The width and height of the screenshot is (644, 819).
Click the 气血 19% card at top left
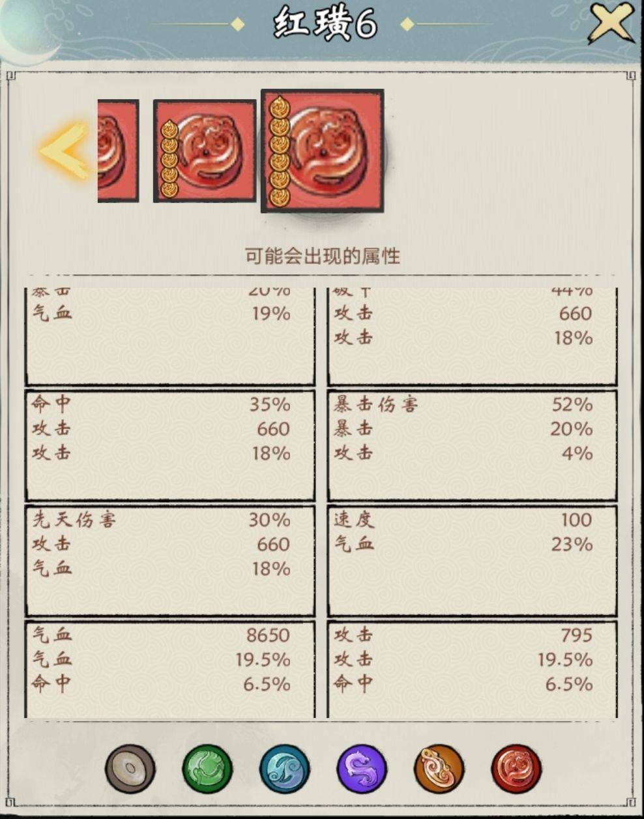pyautogui.click(x=169, y=336)
